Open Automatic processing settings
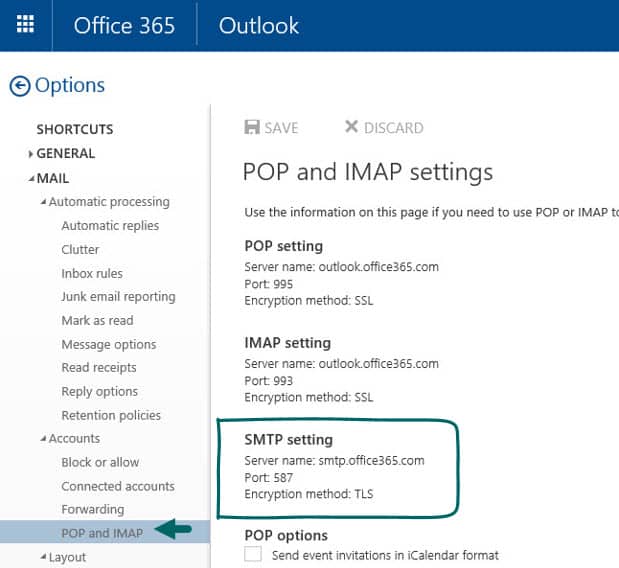 click(x=109, y=202)
